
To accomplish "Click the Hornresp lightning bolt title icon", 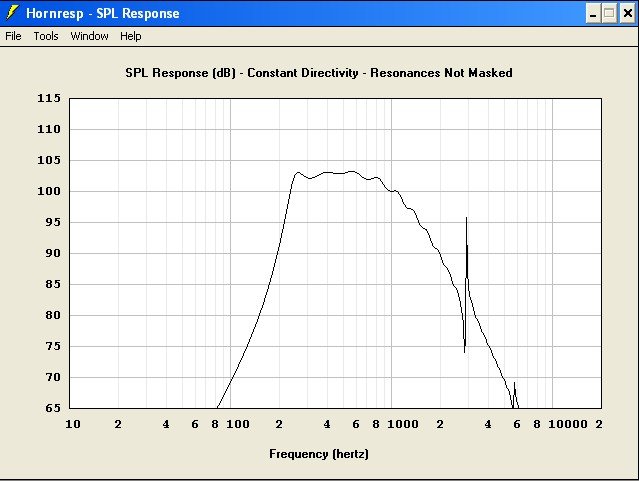I will click(13, 13).
